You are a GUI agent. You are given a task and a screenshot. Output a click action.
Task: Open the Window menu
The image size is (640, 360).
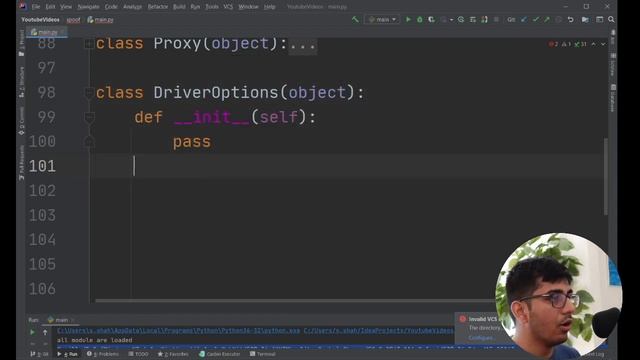(x=248, y=7)
